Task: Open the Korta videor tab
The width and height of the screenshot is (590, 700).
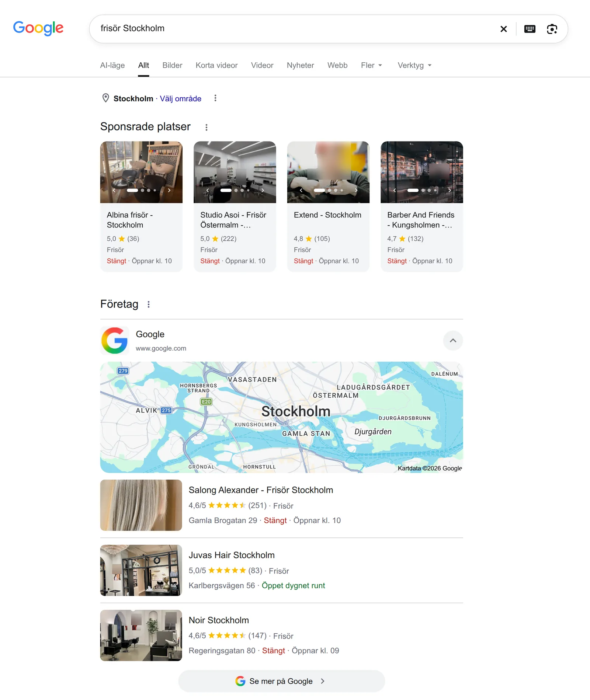Action: (x=216, y=65)
